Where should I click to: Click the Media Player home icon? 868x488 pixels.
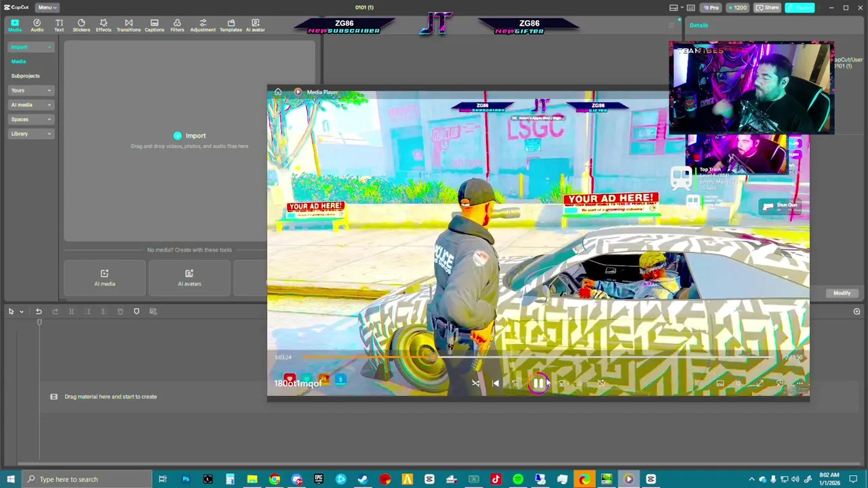point(278,92)
